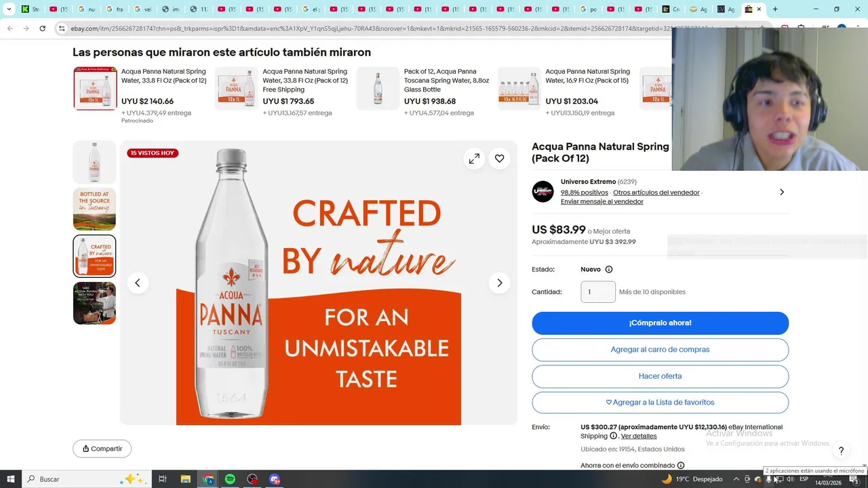
Task: Open Discord from the taskbar
Action: click(x=275, y=479)
